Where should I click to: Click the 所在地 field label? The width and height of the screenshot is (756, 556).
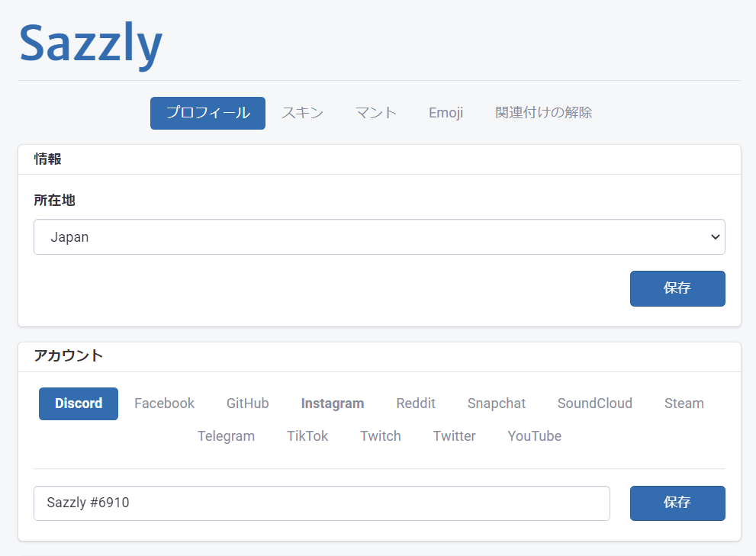point(54,200)
